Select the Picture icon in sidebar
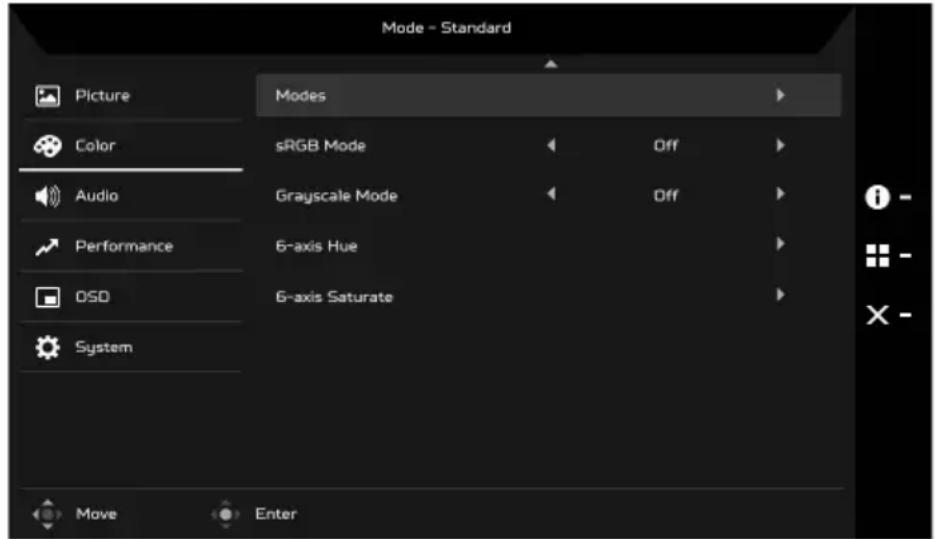 click(47, 95)
